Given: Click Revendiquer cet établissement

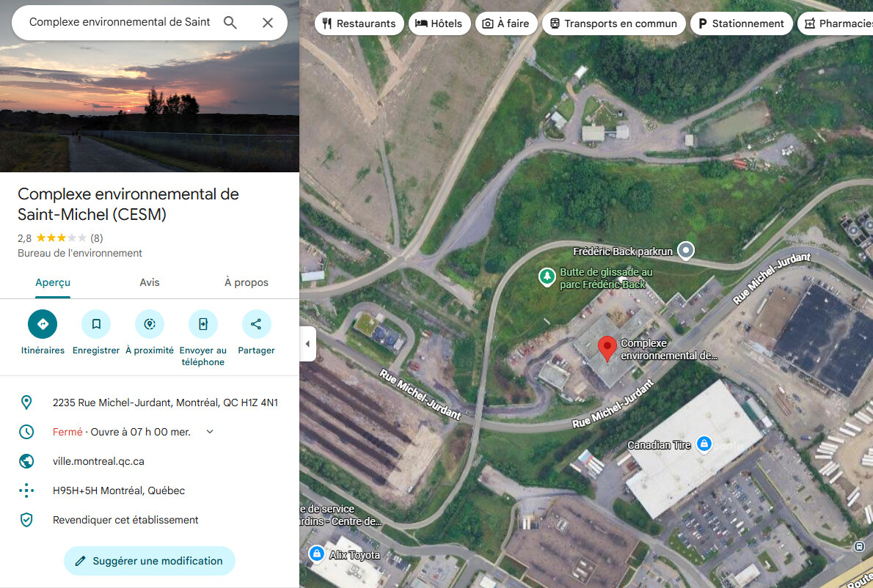Looking at the screenshot, I should coord(125,520).
